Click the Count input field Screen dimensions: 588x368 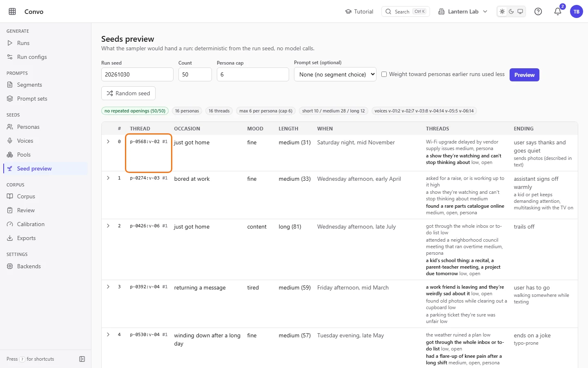(195, 74)
